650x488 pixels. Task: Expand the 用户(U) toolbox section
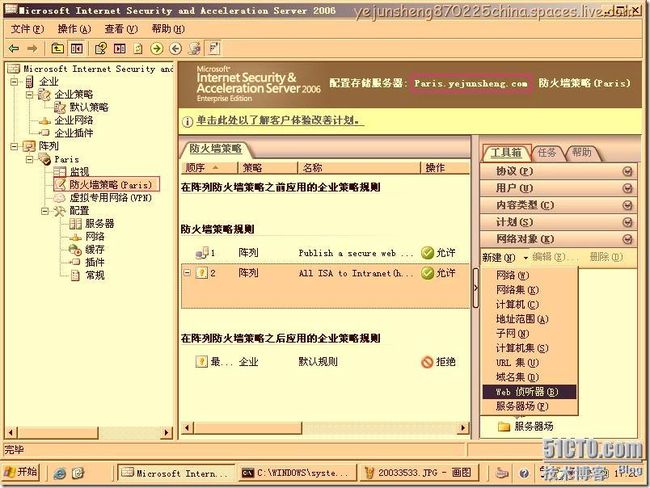point(558,188)
